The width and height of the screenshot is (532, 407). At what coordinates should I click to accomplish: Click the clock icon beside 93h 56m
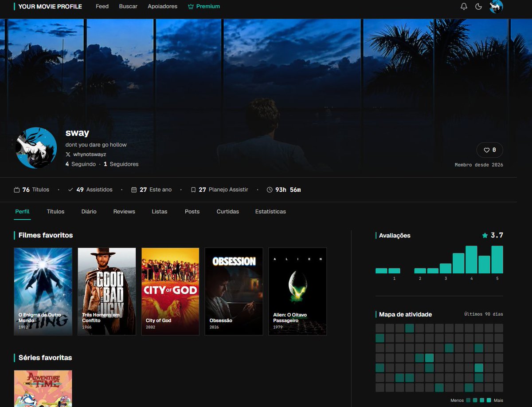pyautogui.click(x=270, y=190)
